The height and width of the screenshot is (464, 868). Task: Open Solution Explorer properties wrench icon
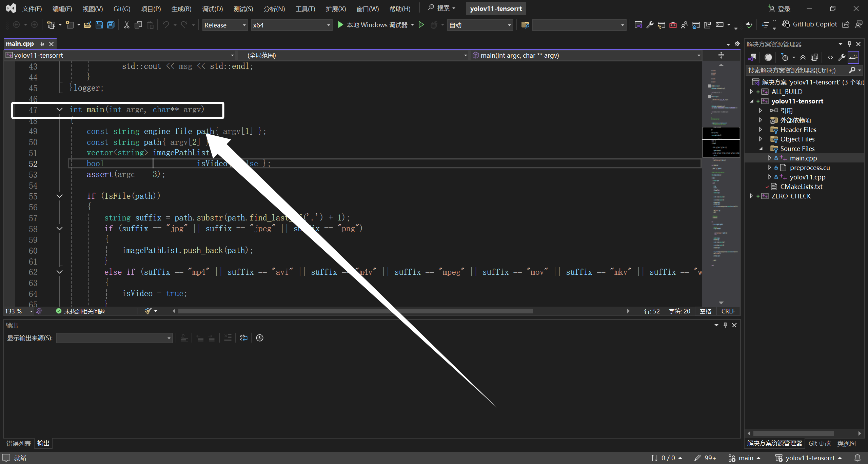842,57
